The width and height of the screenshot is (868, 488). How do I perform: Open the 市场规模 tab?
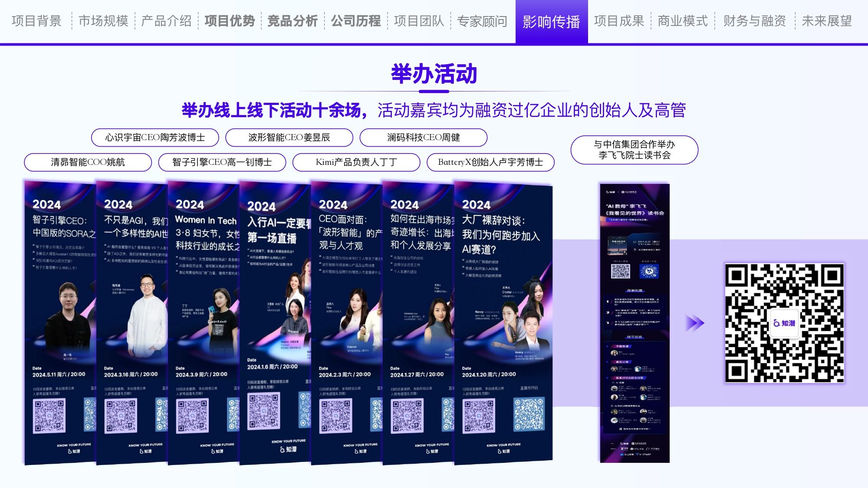(103, 21)
